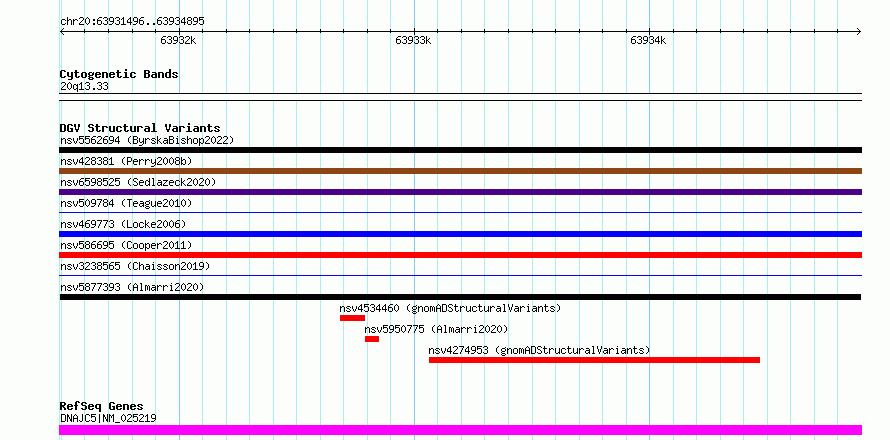Click the magenta DNAJC5 gene bar

pyautogui.click(x=460, y=430)
